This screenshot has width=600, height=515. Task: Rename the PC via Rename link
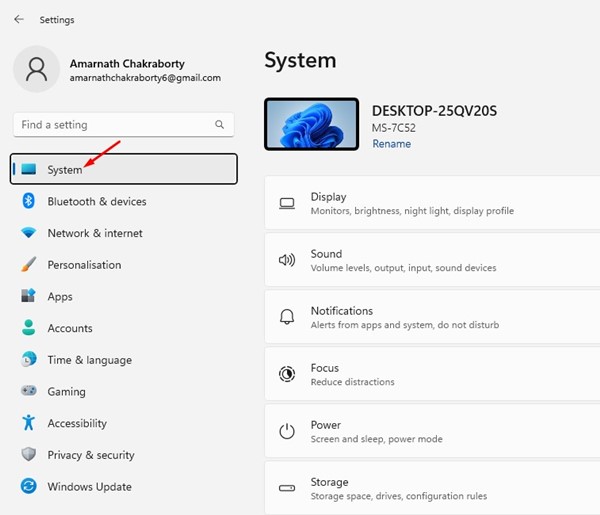click(391, 144)
